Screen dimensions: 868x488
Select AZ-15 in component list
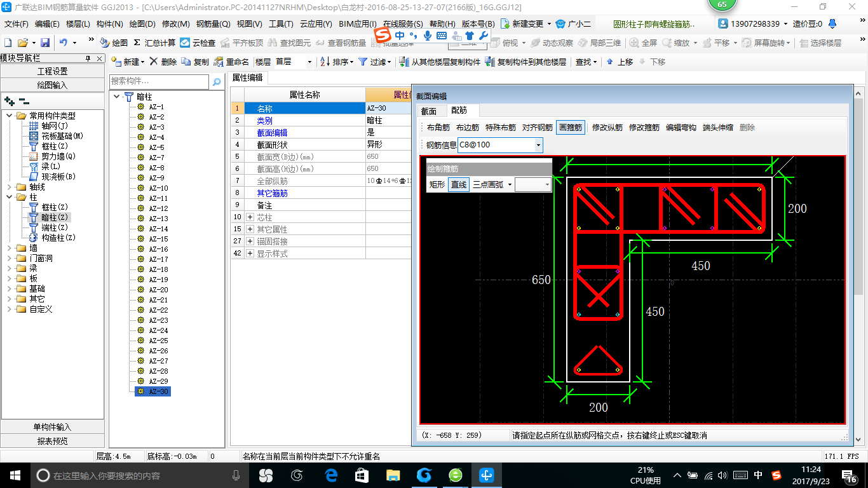(158, 239)
